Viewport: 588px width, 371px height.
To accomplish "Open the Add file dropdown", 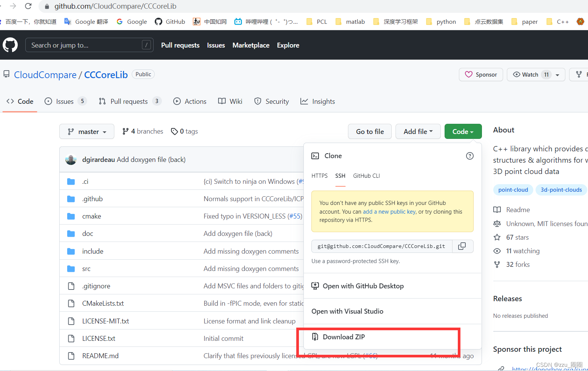I will point(418,131).
